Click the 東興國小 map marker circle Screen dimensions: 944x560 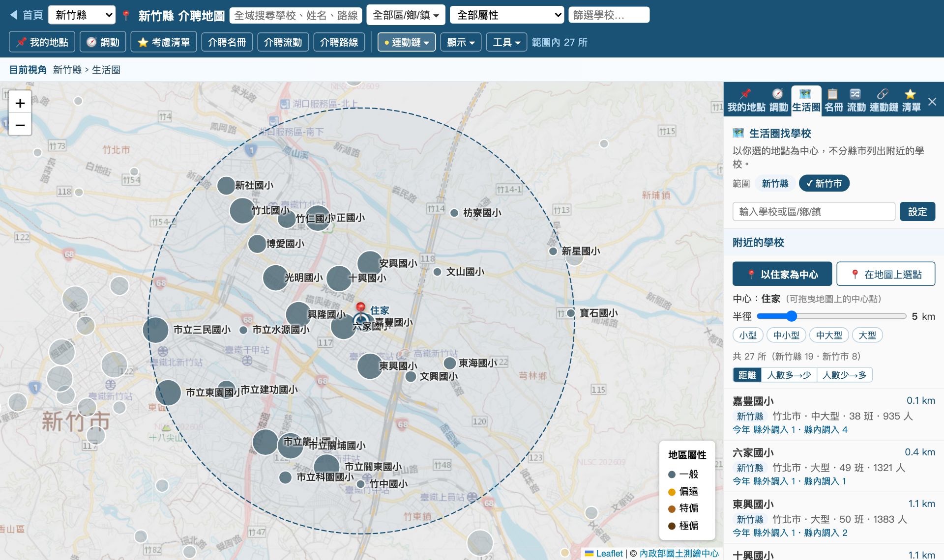coord(370,366)
